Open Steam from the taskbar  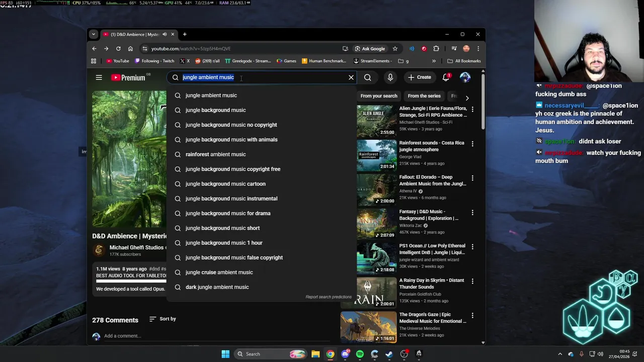pyautogui.click(x=389, y=354)
